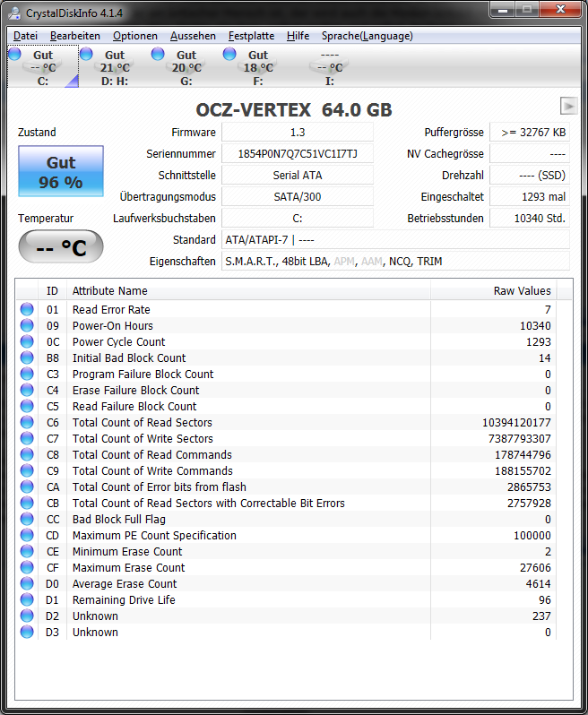588x715 pixels.
Task: Open the Hilfe menu
Action: pyautogui.click(x=298, y=36)
